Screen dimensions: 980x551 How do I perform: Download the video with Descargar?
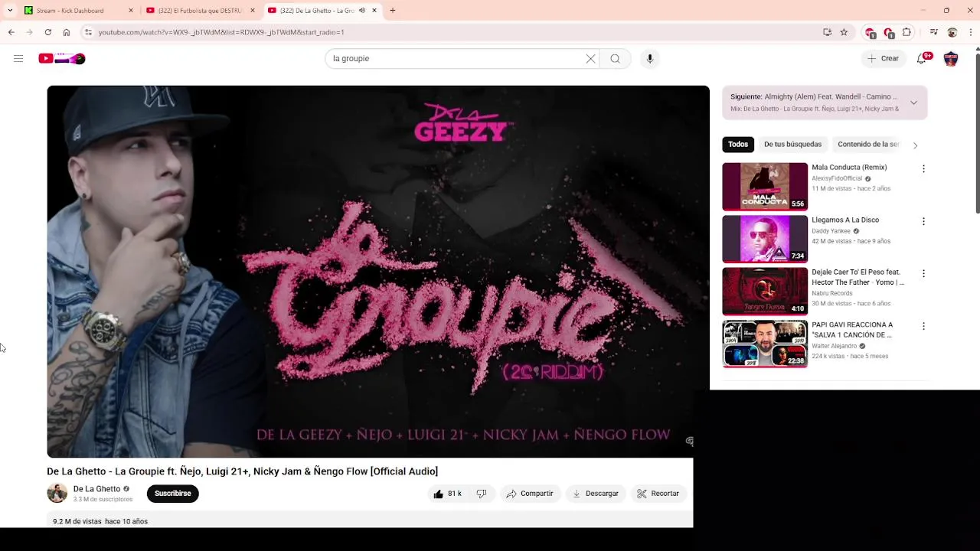[x=596, y=494]
